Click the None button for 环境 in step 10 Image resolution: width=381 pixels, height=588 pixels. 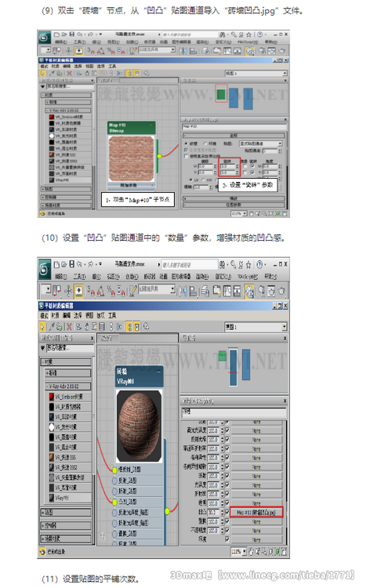[x=256, y=539]
